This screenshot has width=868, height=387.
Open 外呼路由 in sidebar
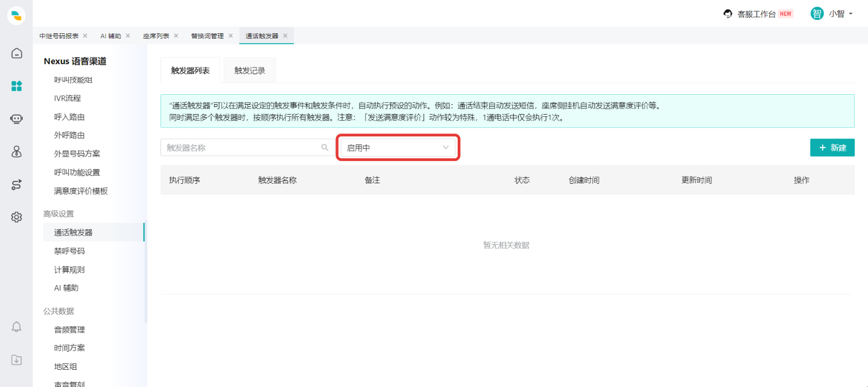point(69,135)
